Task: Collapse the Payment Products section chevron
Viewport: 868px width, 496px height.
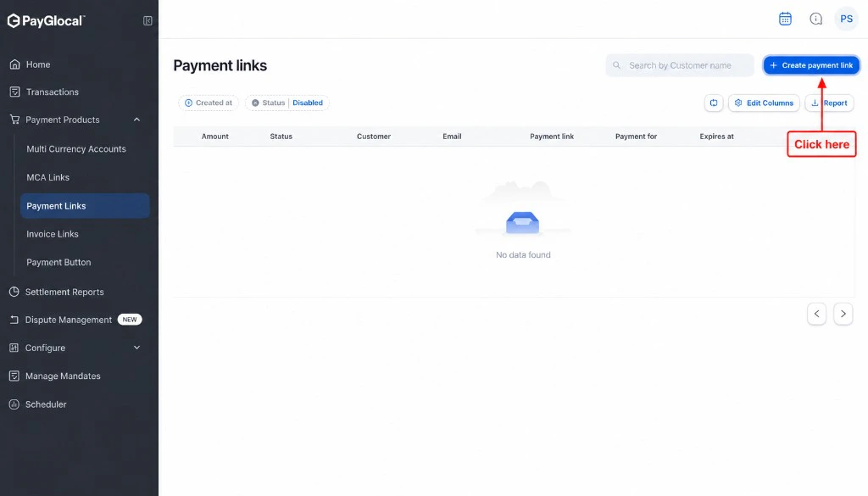Action: [x=136, y=120]
